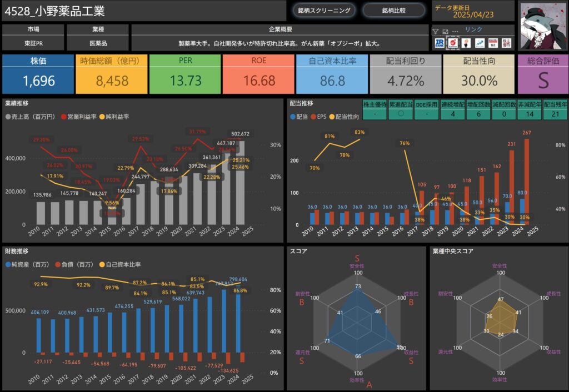Click the -134,625 liabilities label
This screenshot has width=569, height=392.
[228, 370]
